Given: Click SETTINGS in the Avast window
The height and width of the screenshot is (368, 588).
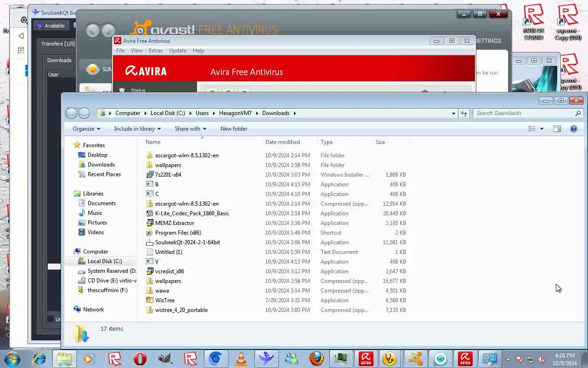Looking at the screenshot, I should 488,41.
